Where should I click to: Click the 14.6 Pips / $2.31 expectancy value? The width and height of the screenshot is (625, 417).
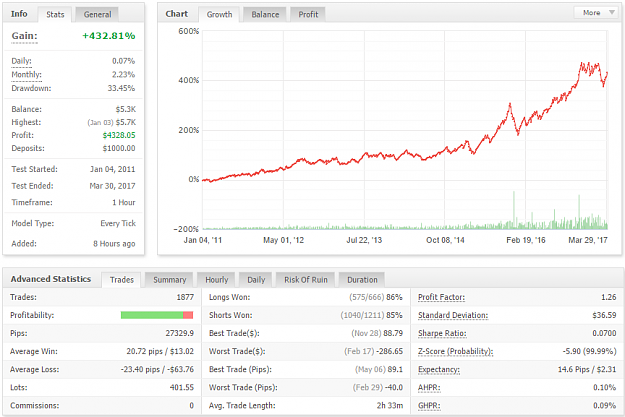(587, 370)
